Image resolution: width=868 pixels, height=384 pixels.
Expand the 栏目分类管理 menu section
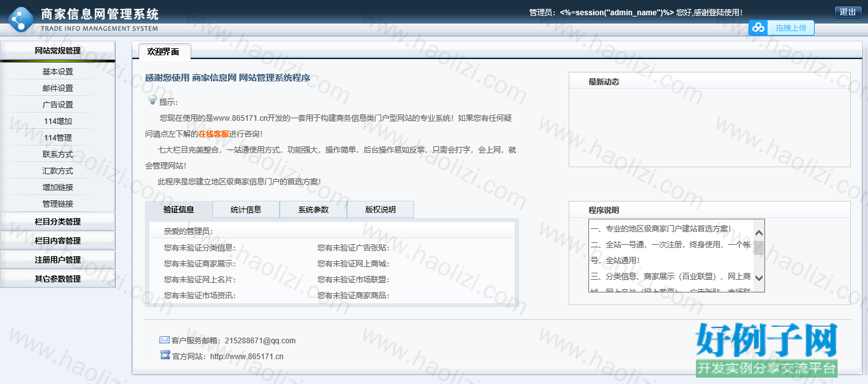[58, 221]
